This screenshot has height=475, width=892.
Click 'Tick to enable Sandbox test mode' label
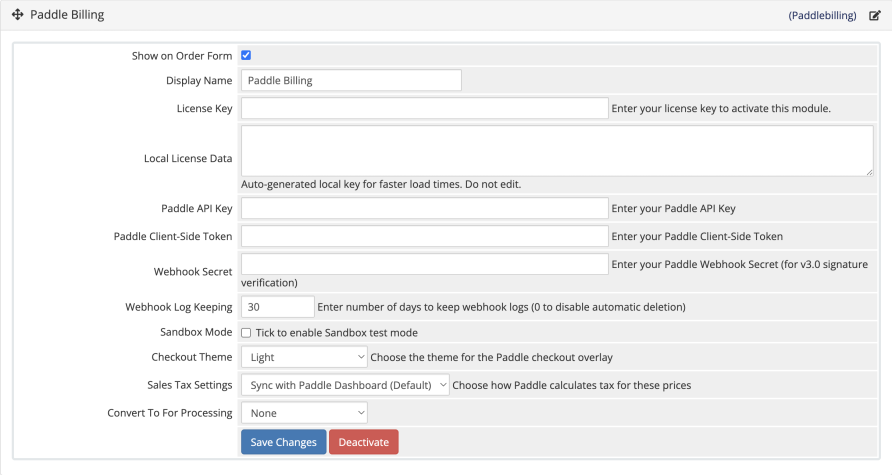coord(337,333)
